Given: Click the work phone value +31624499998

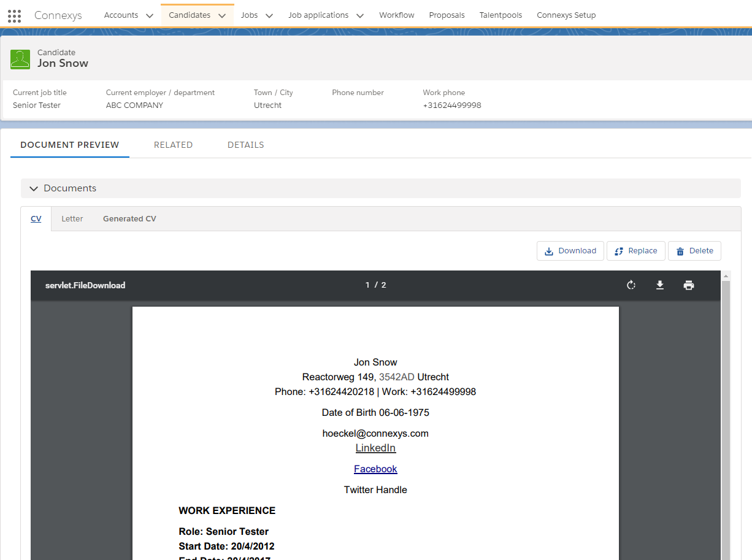Looking at the screenshot, I should click(452, 105).
